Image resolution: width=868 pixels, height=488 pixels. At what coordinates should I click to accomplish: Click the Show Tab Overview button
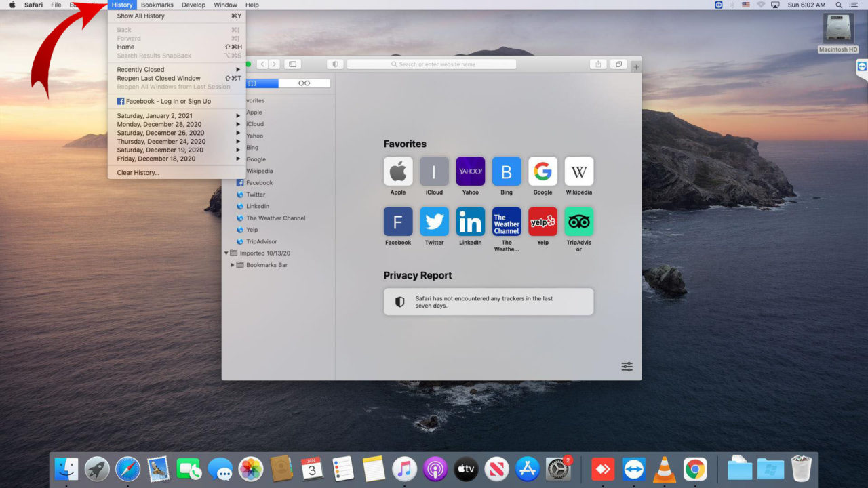(x=618, y=64)
